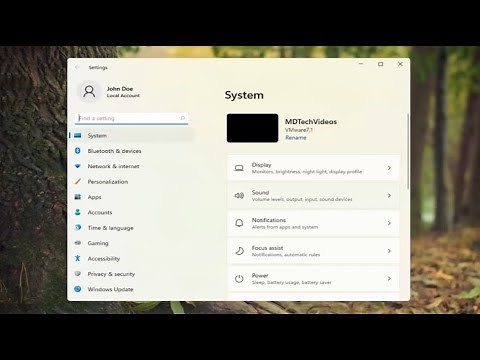Open Time & language section
The height and width of the screenshot is (360, 480).
(x=131, y=228)
